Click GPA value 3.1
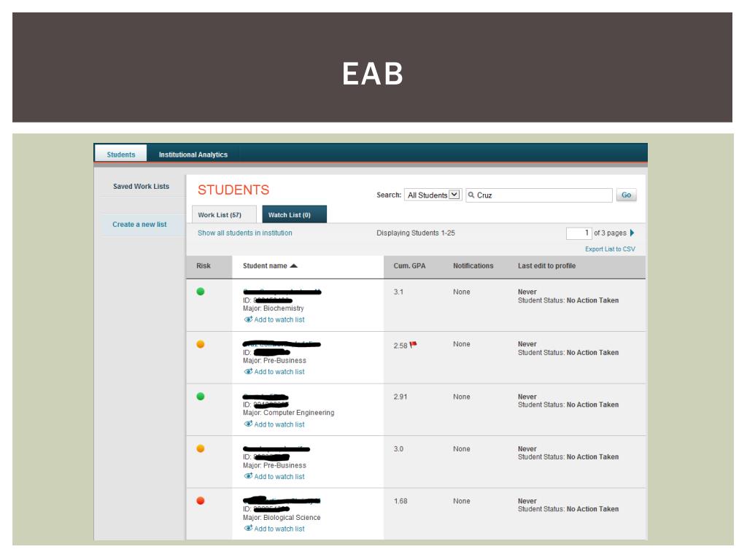Image resolution: width=747 pixels, height=560 pixels. pyautogui.click(x=398, y=292)
